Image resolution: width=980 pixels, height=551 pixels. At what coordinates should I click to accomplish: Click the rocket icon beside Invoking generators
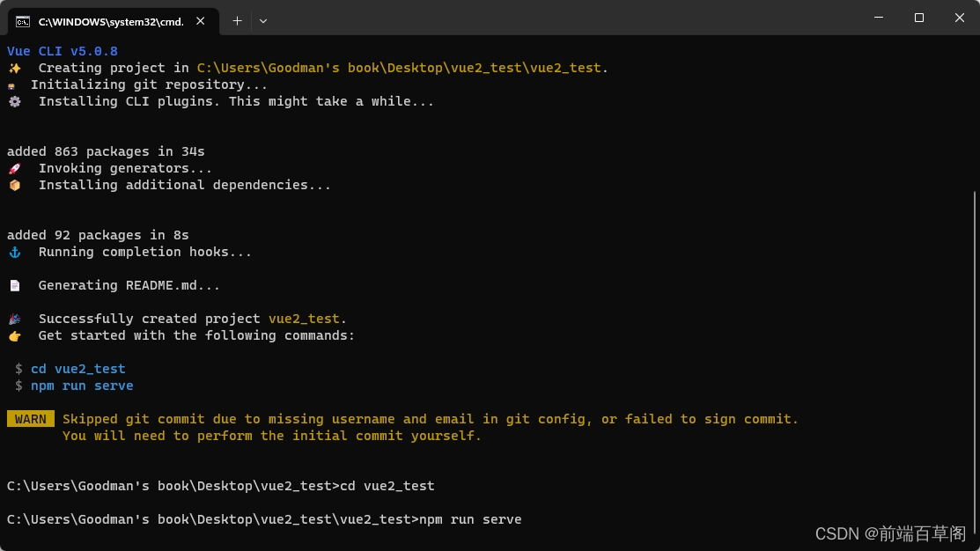pos(15,169)
